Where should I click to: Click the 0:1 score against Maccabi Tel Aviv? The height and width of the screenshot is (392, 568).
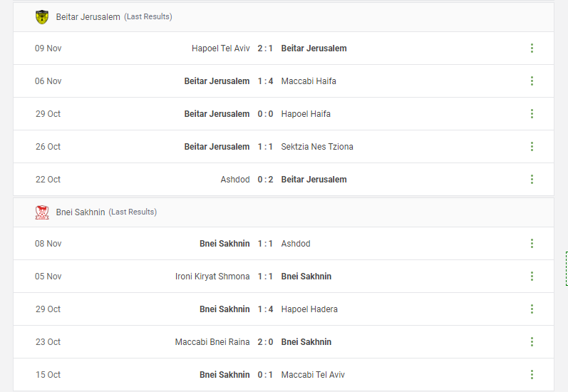(x=265, y=375)
